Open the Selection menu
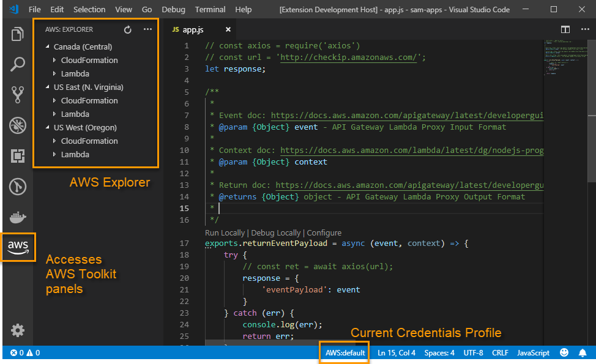The width and height of the screenshot is (596, 364). (89, 10)
